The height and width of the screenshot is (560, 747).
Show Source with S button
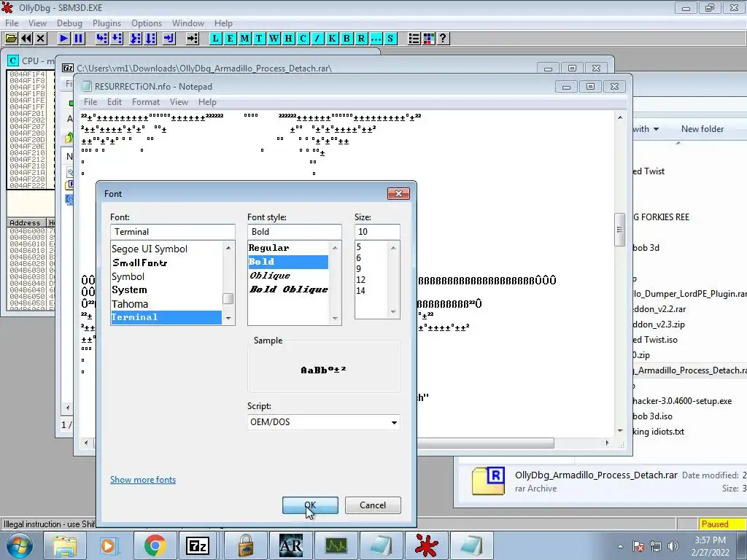pos(390,39)
